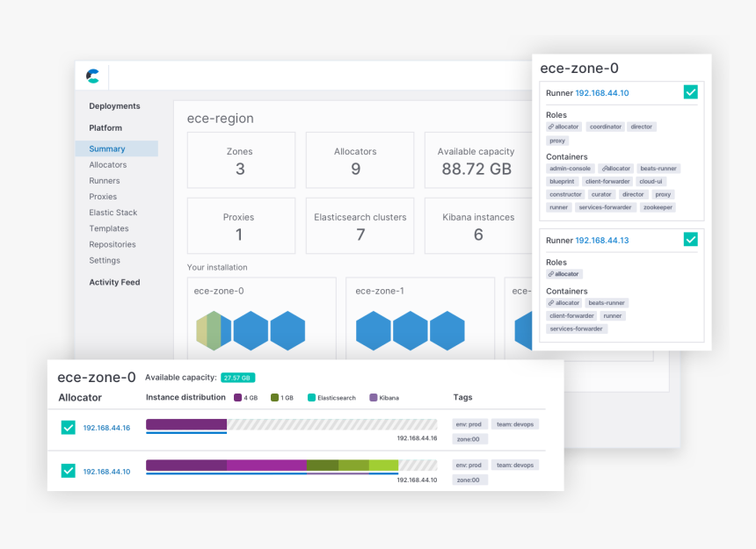Open the Zones summary card

click(x=241, y=160)
